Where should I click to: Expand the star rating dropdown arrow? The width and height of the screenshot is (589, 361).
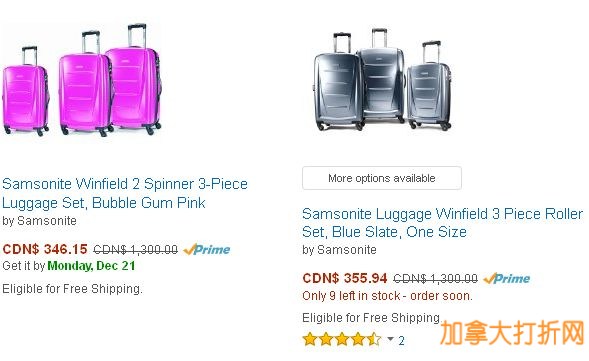391,339
